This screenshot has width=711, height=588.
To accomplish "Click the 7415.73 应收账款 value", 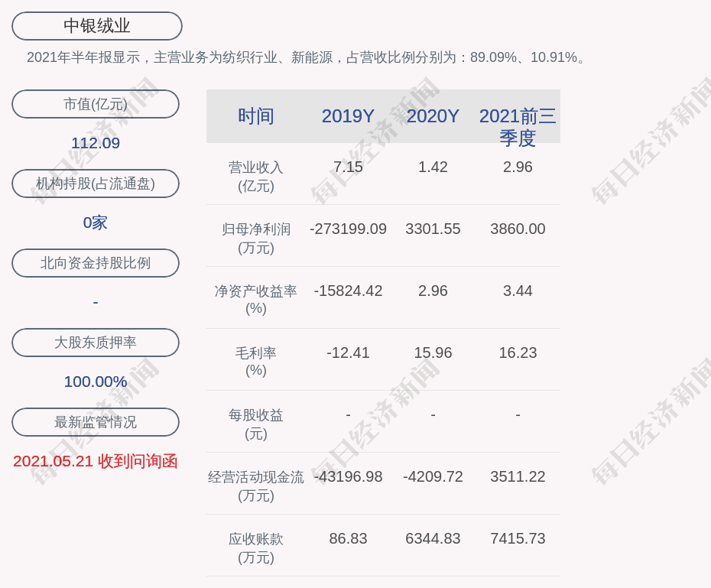I will pos(518,538).
